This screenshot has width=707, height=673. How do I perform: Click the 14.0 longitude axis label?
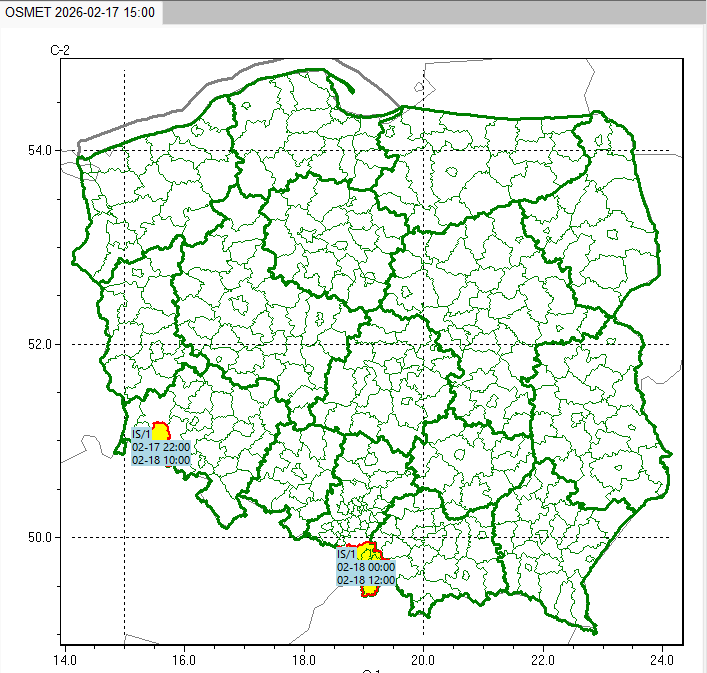click(x=65, y=660)
